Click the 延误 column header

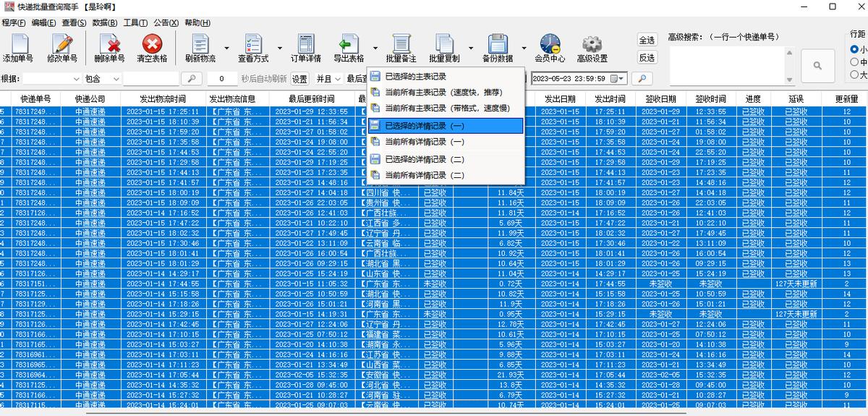coord(796,98)
